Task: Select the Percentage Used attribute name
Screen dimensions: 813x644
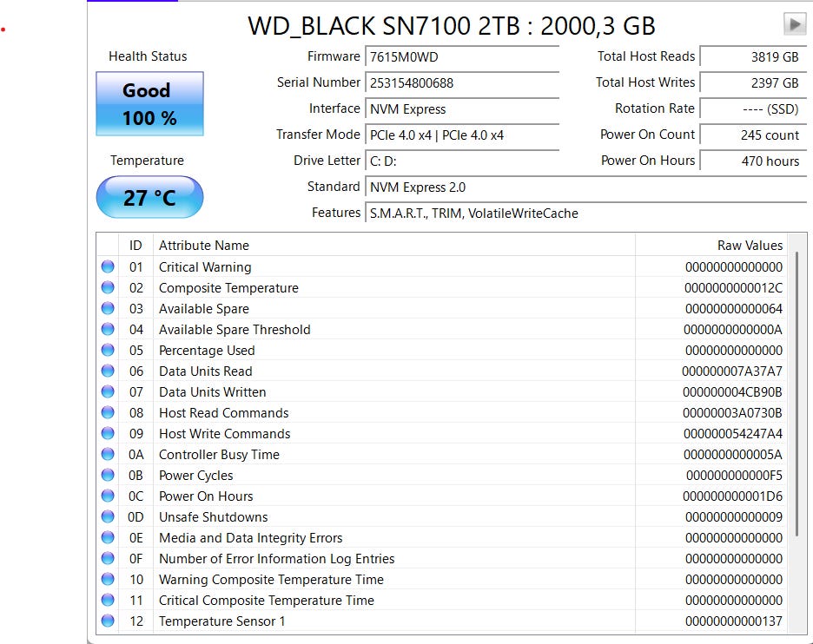Action: pos(207,351)
